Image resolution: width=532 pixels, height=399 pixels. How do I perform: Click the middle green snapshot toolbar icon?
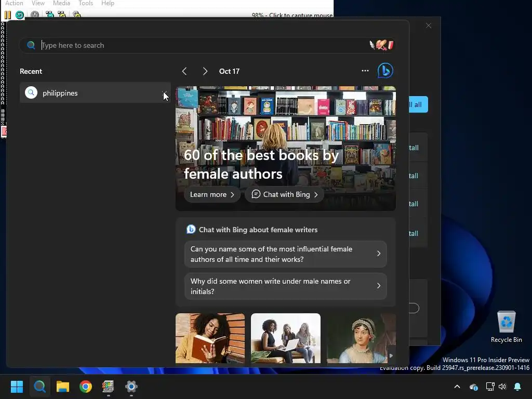(x=62, y=15)
